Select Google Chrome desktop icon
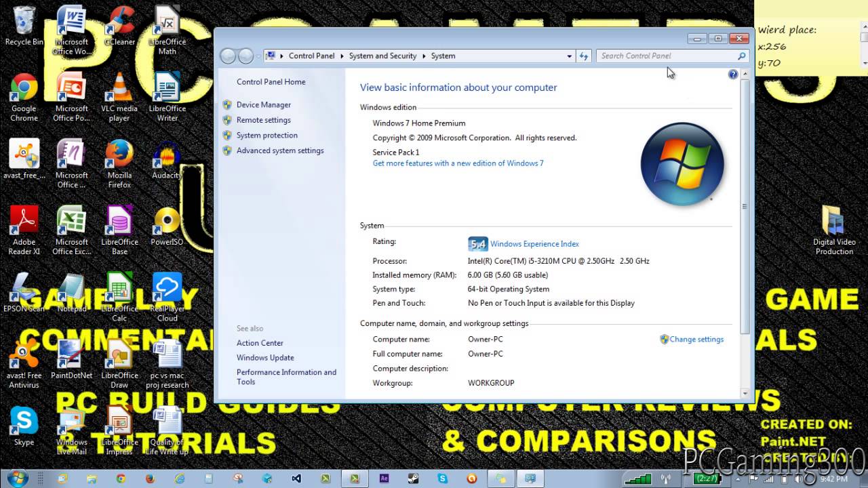This screenshot has height=488, width=868. click(24, 98)
